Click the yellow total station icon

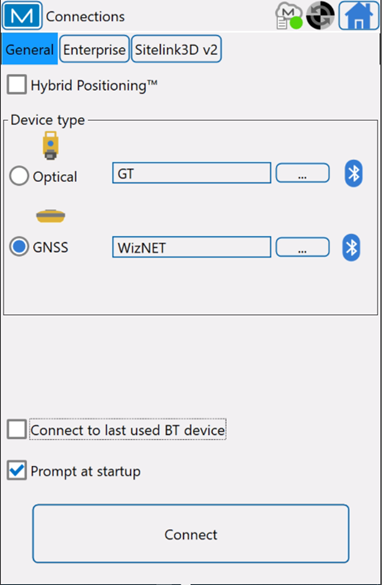[x=50, y=146]
